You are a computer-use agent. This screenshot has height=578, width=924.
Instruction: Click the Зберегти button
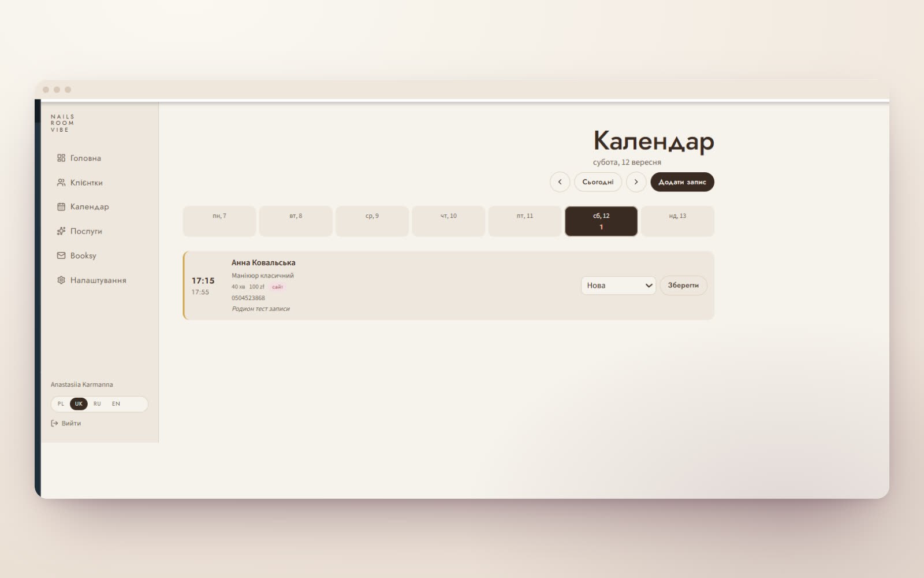point(683,286)
